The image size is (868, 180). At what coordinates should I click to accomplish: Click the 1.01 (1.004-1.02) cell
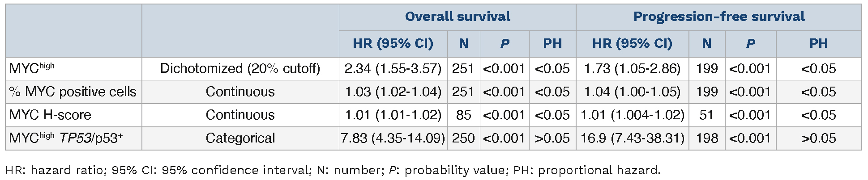click(632, 115)
